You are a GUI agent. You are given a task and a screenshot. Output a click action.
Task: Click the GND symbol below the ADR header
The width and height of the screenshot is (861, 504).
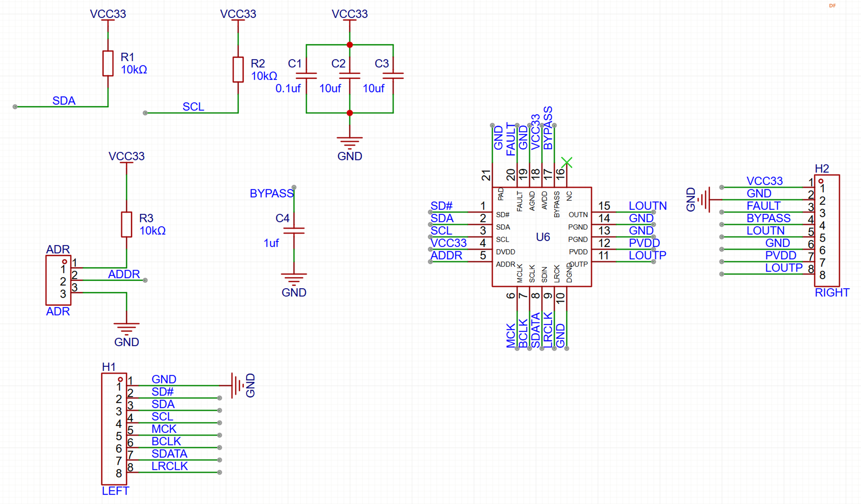click(126, 330)
